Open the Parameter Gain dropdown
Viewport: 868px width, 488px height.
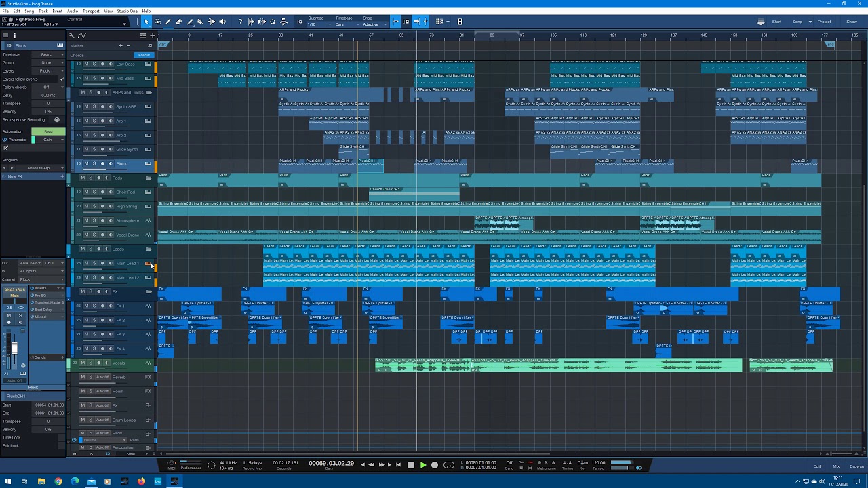tap(52, 140)
